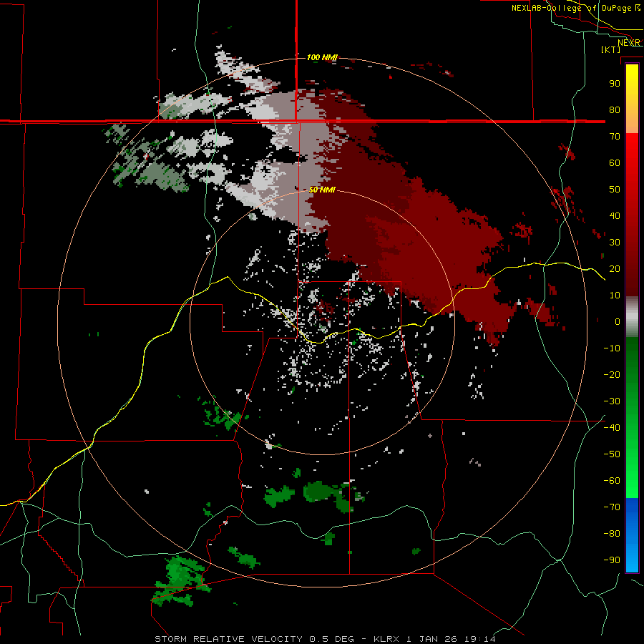Click the 70 value on the velocity scale
Image resolution: width=644 pixels, height=644 pixels.
tap(615, 137)
